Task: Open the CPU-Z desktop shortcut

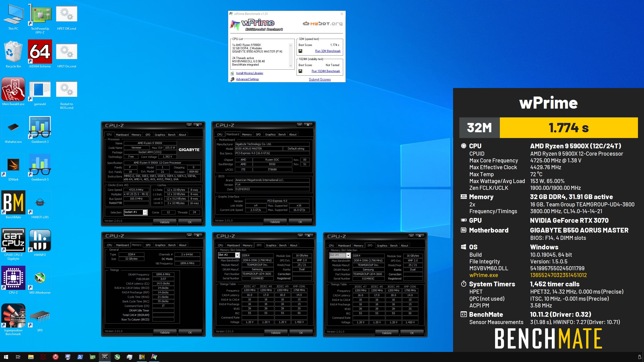Action: [x=13, y=281]
